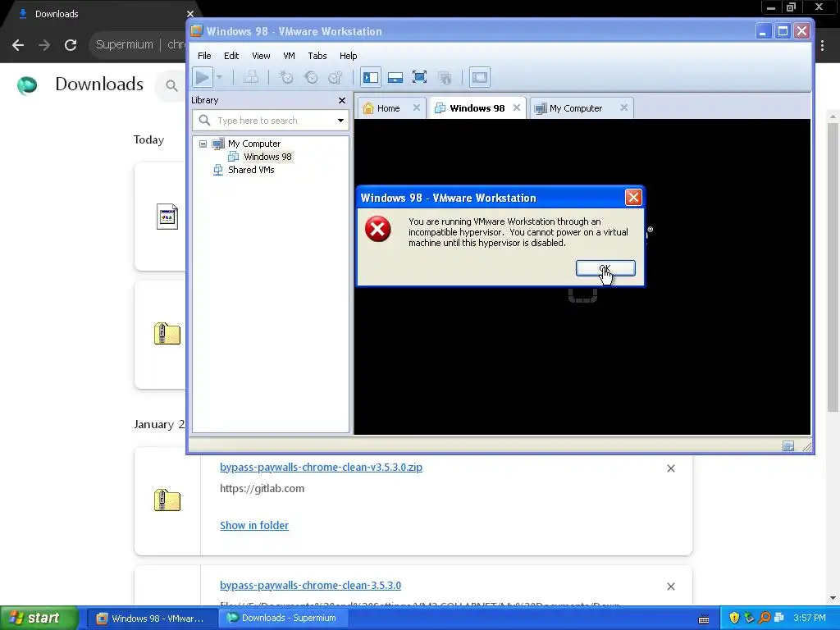840x630 pixels.
Task: Select My Computer in the Library tree
Action: click(254, 144)
